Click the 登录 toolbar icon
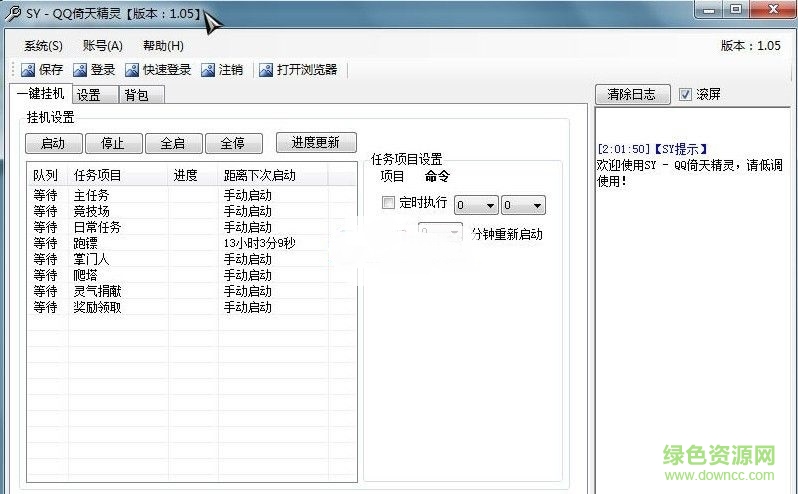The height and width of the screenshot is (494, 798). coord(80,70)
